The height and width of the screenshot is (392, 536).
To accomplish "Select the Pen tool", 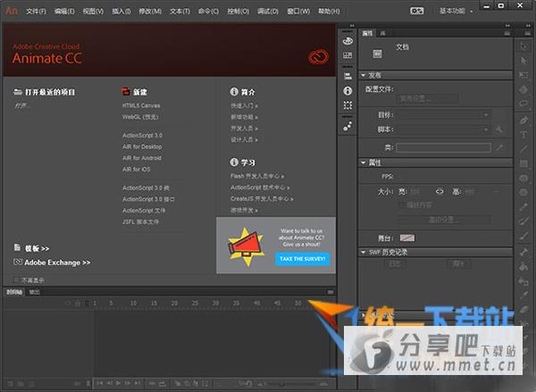I will (523, 120).
